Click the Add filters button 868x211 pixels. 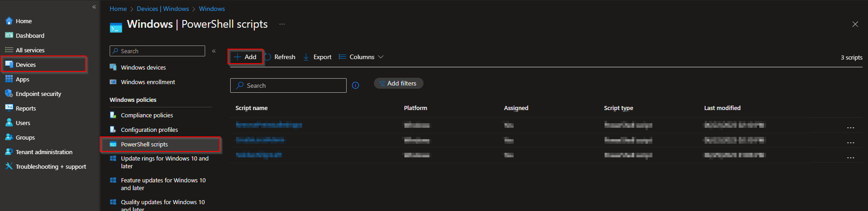pyautogui.click(x=399, y=83)
